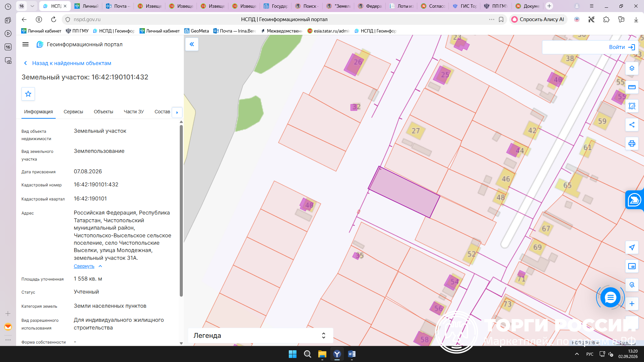Image resolution: width=644 pixels, height=362 pixels.
Task: Open GeoMeta bookmark
Action: click(x=197, y=31)
